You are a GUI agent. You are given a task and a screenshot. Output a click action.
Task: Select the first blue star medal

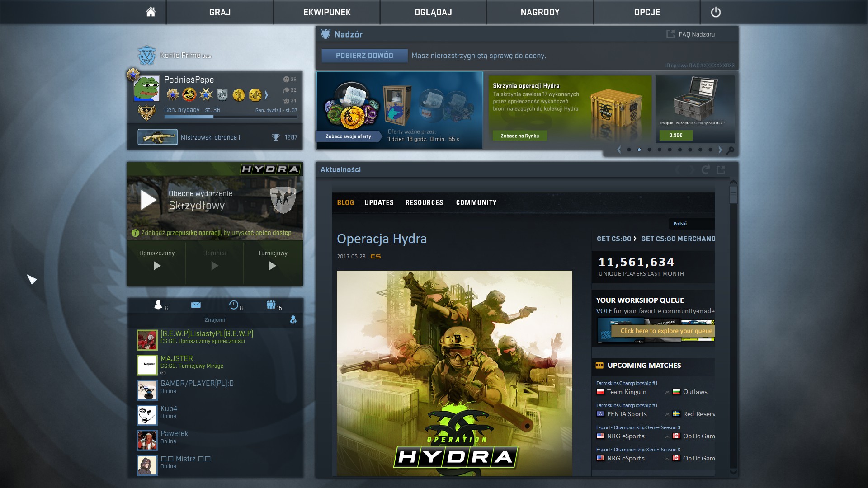[x=173, y=94]
